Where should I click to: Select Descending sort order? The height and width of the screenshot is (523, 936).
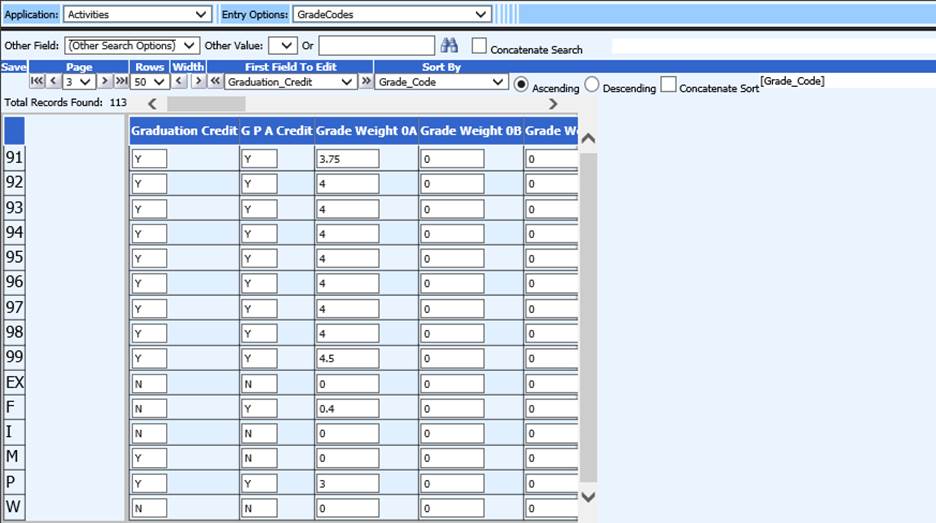pyautogui.click(x=592, y=85)
